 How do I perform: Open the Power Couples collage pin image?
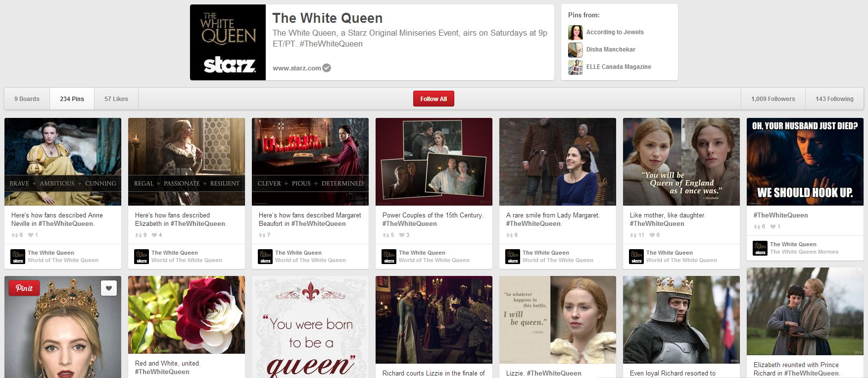(x=434, y=162)
